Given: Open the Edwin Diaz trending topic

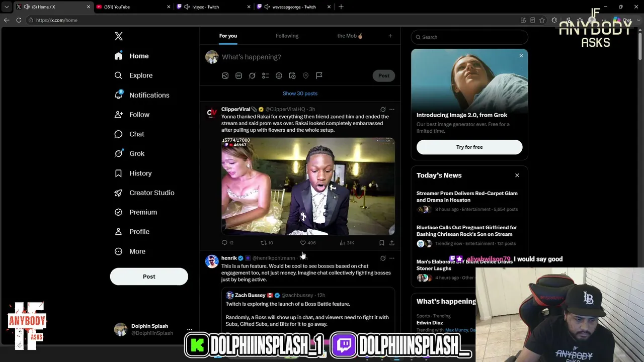Looking at the screenshot, I should tap(430, 323).
